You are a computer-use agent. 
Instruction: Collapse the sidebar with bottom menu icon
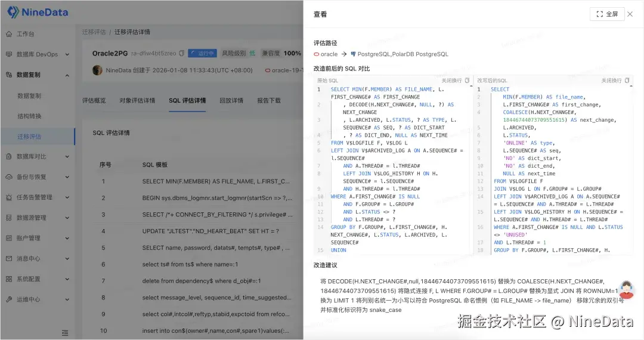(65, 333)
